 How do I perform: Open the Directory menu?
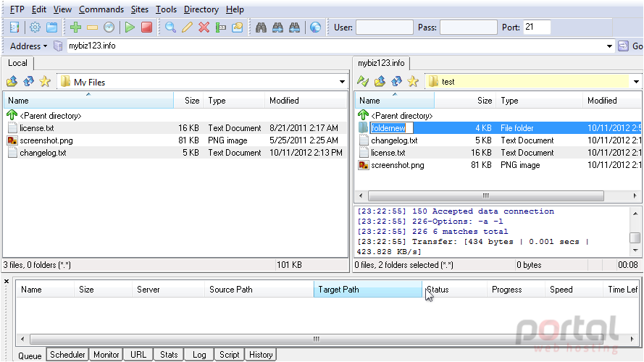tap(201, 9)
